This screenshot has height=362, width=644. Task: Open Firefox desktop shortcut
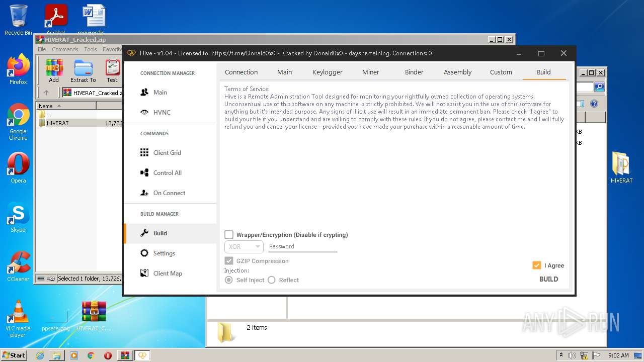tap(18, 70)
